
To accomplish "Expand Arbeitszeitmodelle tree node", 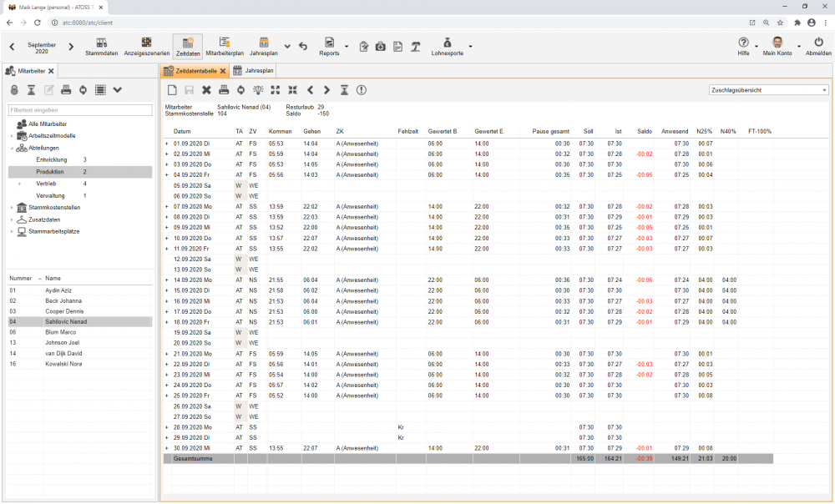I will point(12,136).
